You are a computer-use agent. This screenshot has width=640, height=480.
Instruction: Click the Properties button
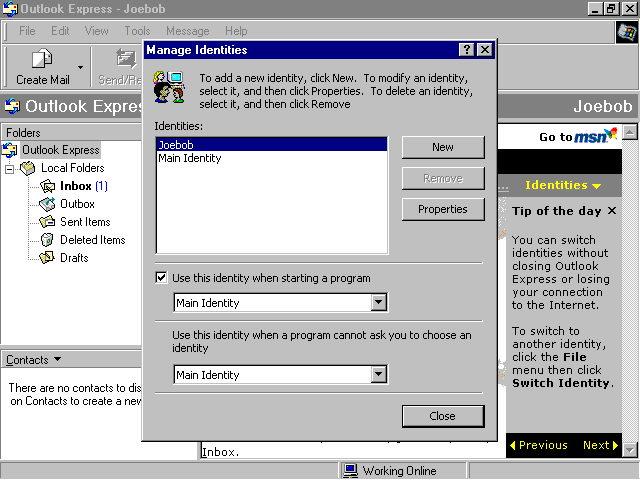pos(443,209)
